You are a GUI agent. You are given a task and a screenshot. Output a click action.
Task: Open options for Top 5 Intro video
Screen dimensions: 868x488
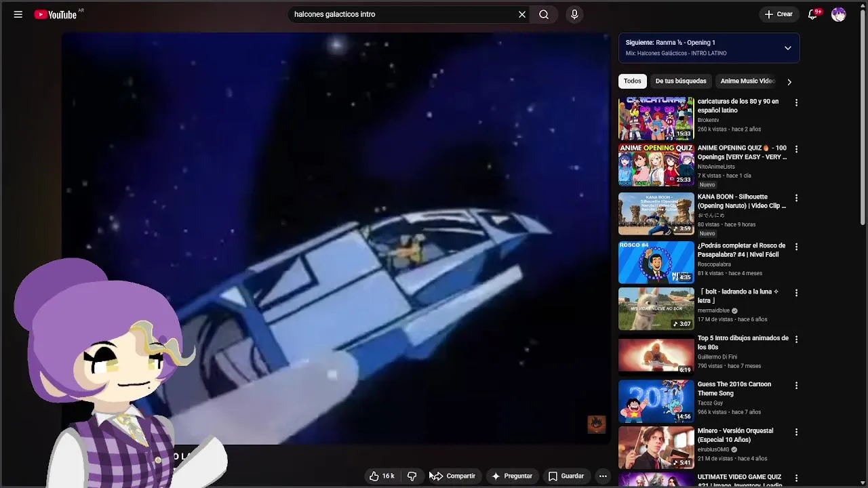tap(796, 339)
